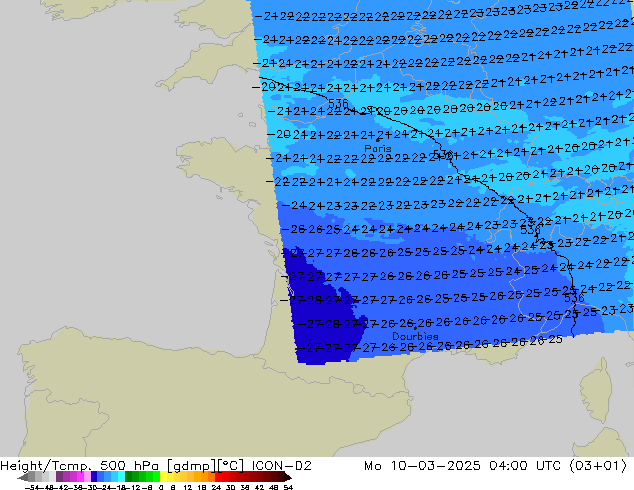Click the yellow swatch above 0 in the legend
Viewport: 634px width, 490px height.
[163, 477]
